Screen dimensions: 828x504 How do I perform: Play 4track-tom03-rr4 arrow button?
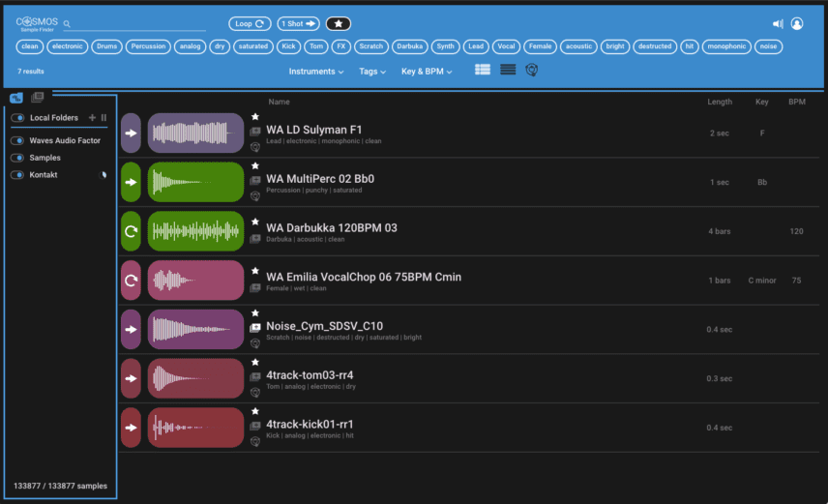[131, 379]
